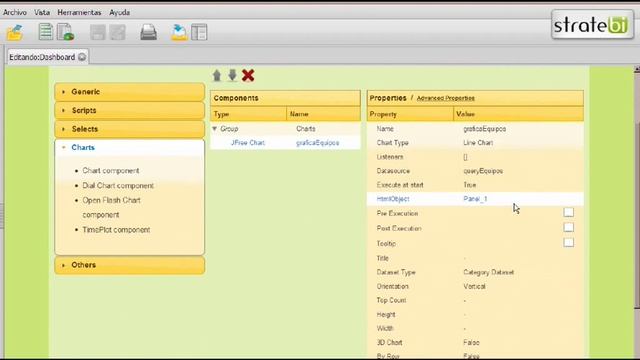Toggle the Tooltip checkbox

[568, 242]
